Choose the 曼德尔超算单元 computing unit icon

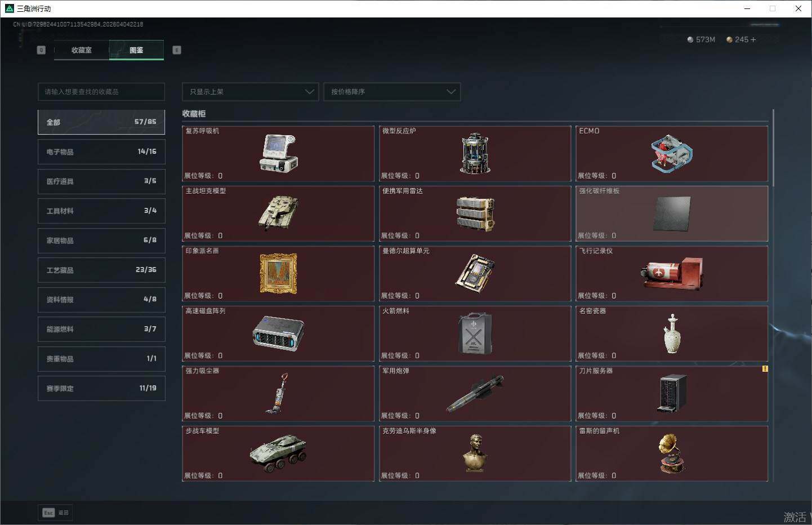pyautogui.click(x=475, y=273)
